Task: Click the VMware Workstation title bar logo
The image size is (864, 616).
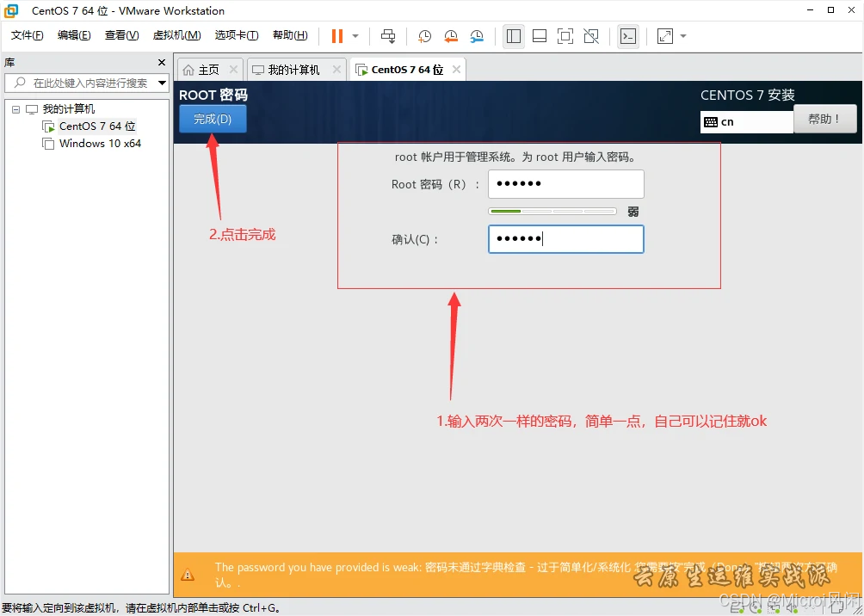Action: (x=11, y=10)
